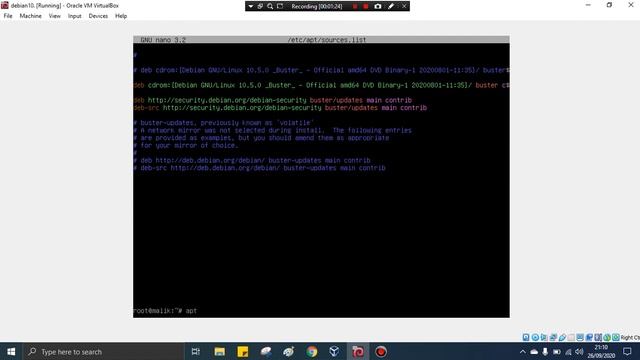
Task: Open the Machine menu
Action: 31,16
